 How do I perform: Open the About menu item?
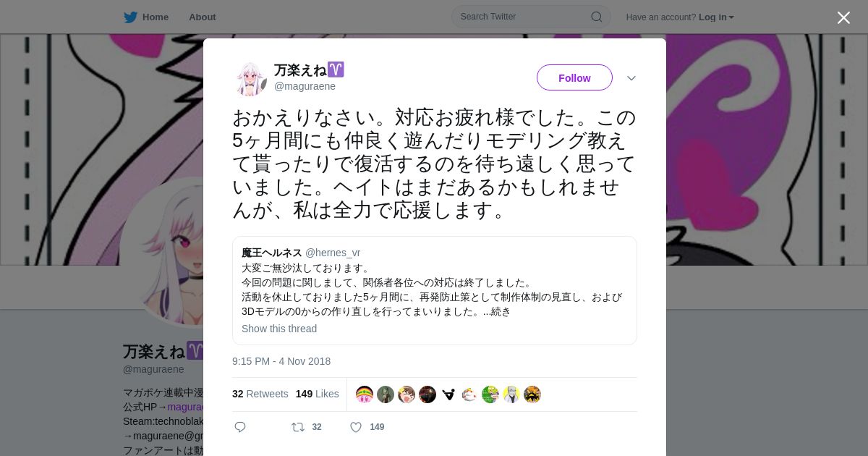[203, 17]
